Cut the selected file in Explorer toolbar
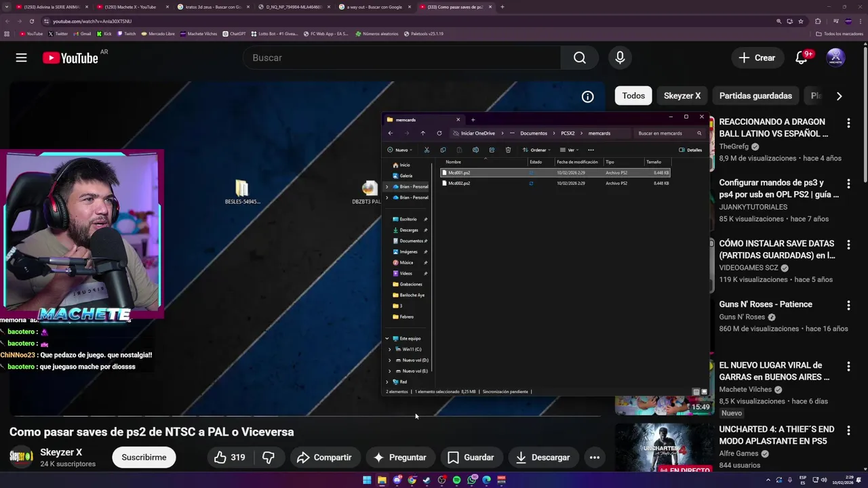 (427, 150)
